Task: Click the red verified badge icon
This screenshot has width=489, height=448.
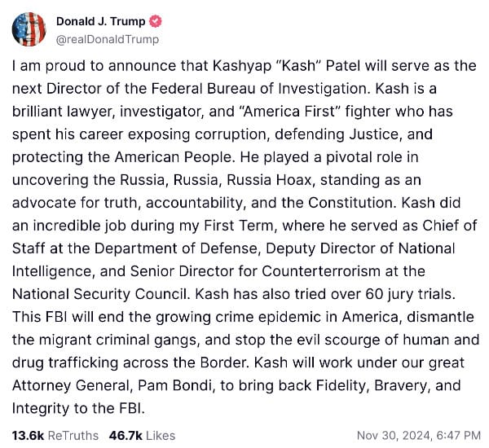Action: click(156, 21)
